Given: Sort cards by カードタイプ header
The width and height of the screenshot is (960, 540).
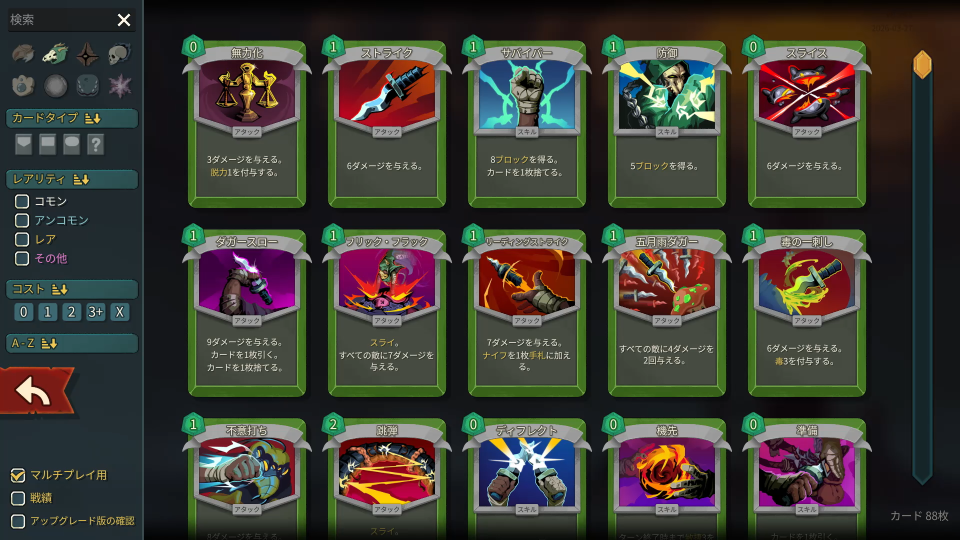Looking at the screenshot, I should 72,118.
